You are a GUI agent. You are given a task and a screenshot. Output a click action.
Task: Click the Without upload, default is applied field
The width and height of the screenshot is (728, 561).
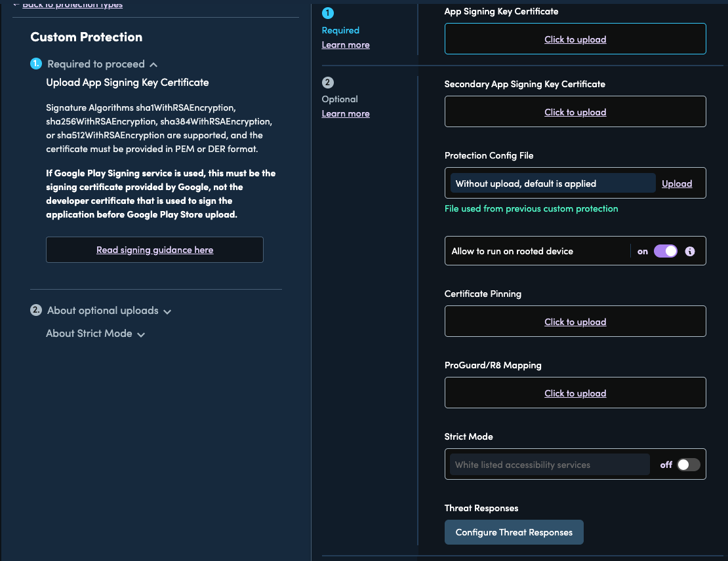point(552,184)
